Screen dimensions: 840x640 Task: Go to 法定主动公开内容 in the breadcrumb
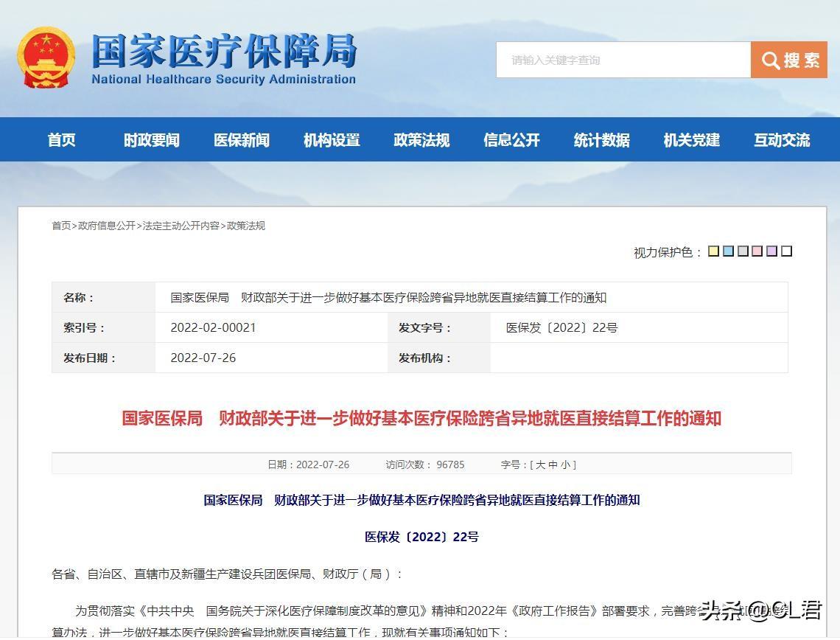tap(181, 226)
